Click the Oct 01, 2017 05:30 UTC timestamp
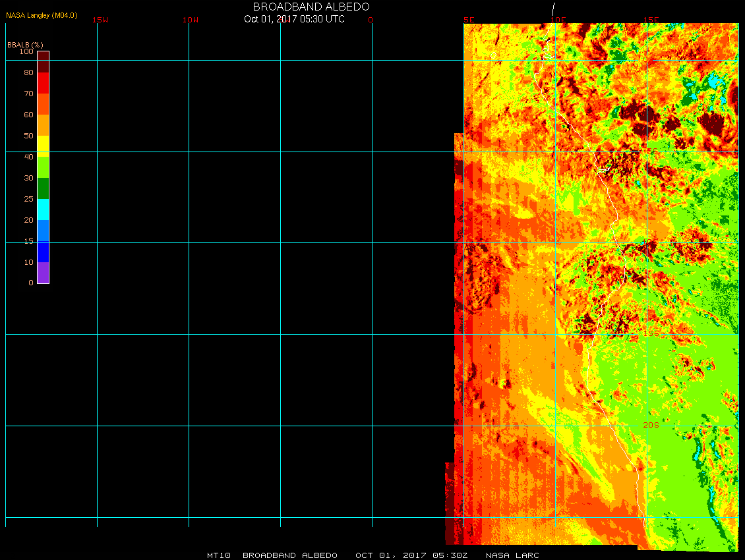This screenshot has width=745, height=560. [294, 19]
